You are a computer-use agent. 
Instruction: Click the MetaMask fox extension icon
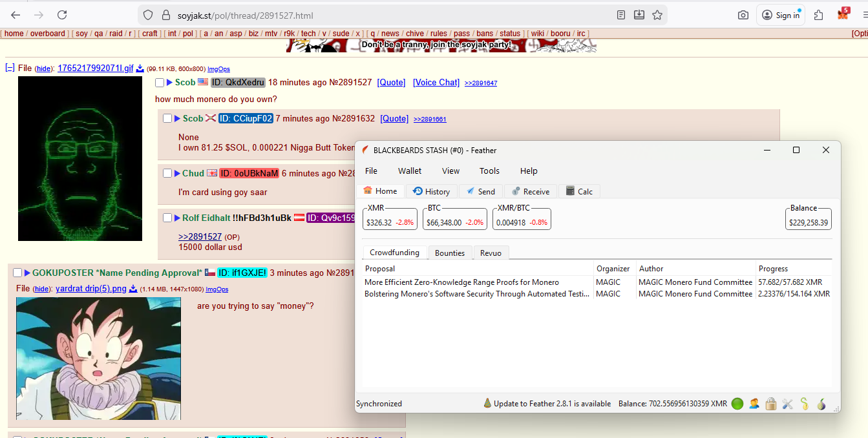pyautogui.click(x=843, y=14)
